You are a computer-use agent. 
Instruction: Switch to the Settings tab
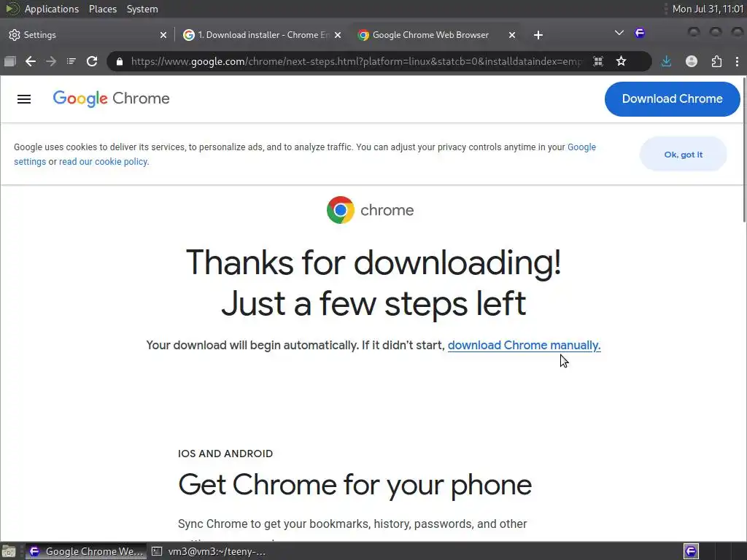[x=86, y=35]
